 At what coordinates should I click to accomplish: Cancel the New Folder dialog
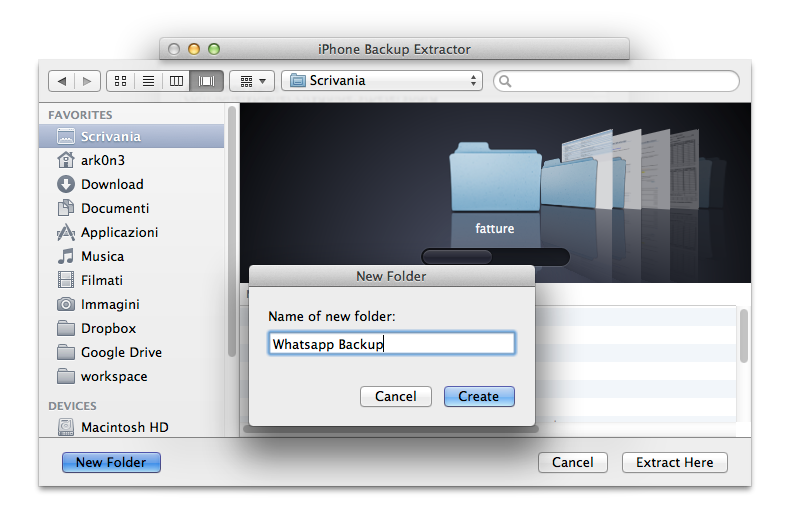point(395,396)
